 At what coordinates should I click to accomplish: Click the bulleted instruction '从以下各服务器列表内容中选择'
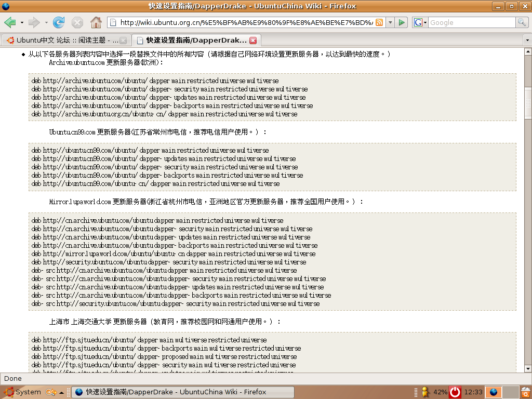pos(209,54)
